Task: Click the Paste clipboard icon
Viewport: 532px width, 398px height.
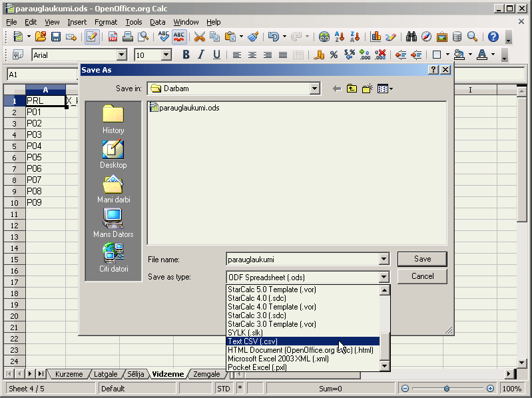Action: [x=230, y=37]
